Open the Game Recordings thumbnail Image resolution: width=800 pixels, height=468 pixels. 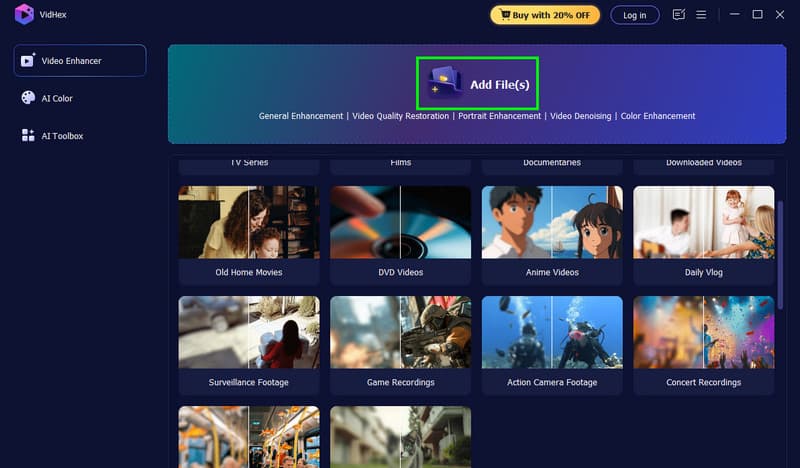[x=401, y=332]
